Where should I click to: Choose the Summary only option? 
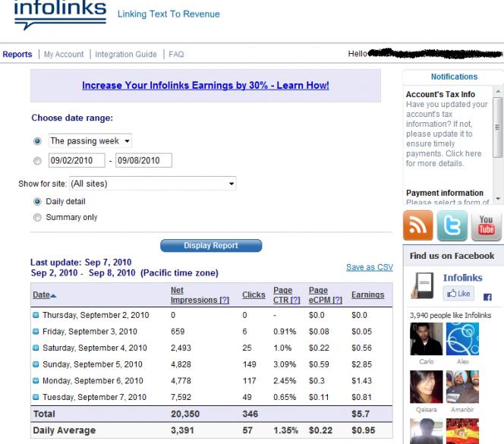tap(37, 218)
